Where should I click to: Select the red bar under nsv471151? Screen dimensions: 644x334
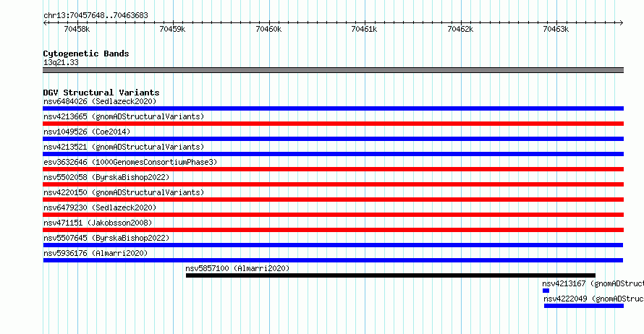pos(333,230)
